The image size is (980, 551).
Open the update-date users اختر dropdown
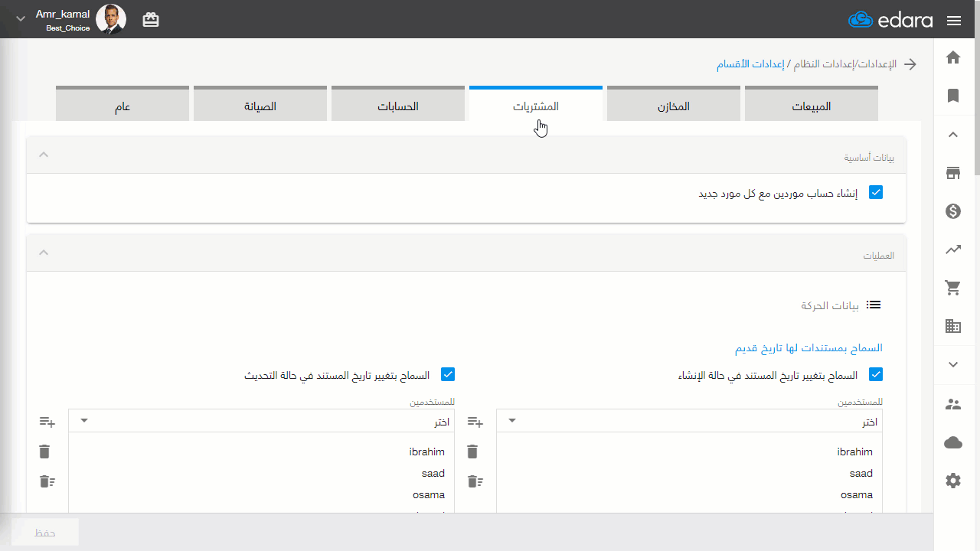pos(261,421)
